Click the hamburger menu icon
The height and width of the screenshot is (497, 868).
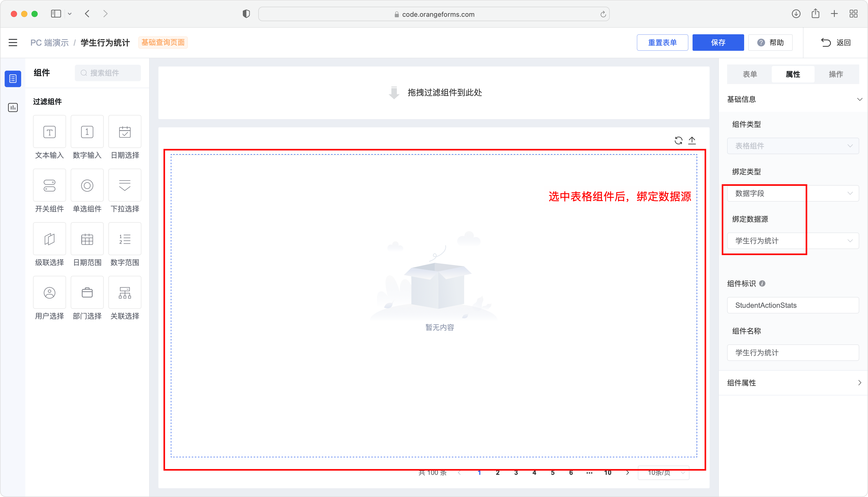[13, 43]
